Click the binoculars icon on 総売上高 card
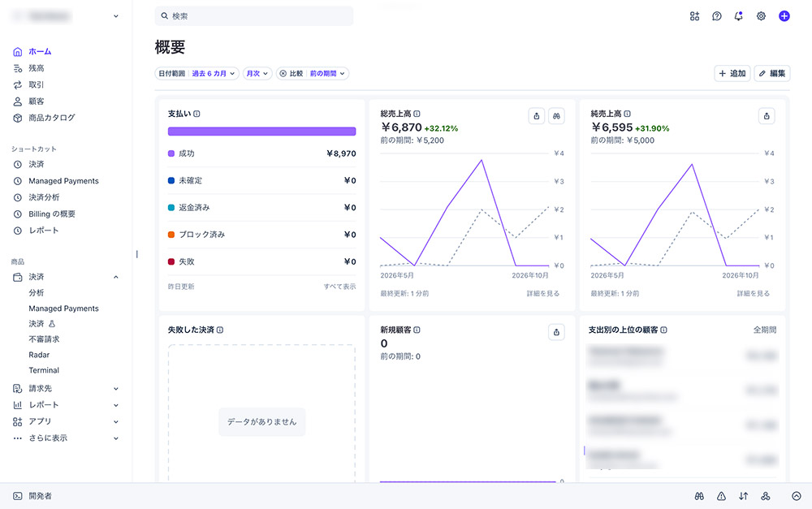The height and width of the screenshot is (509, 812). pyautogui.click(x=556, y=116)
